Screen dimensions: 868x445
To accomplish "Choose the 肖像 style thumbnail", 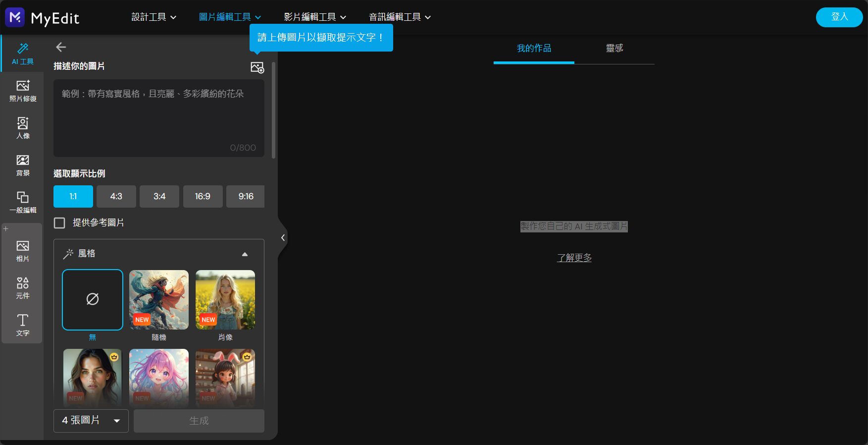I will coord(225,300).
